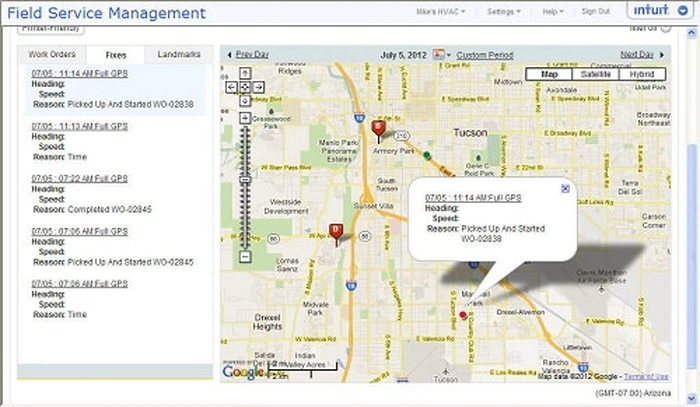The height and width of the screenshot is (407, 700).
Task: Switch map view to Satellite
Action: point(595,74)
